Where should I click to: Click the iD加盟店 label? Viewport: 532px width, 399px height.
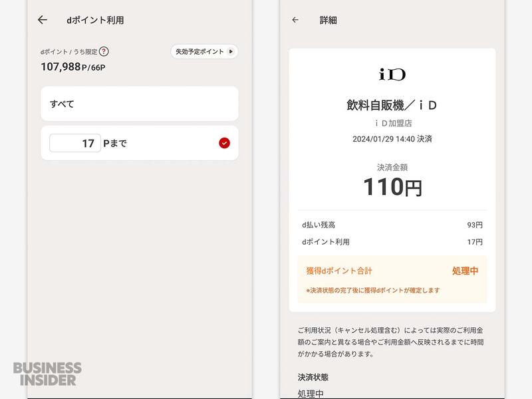pyautogui.click(x=394, y=123)
